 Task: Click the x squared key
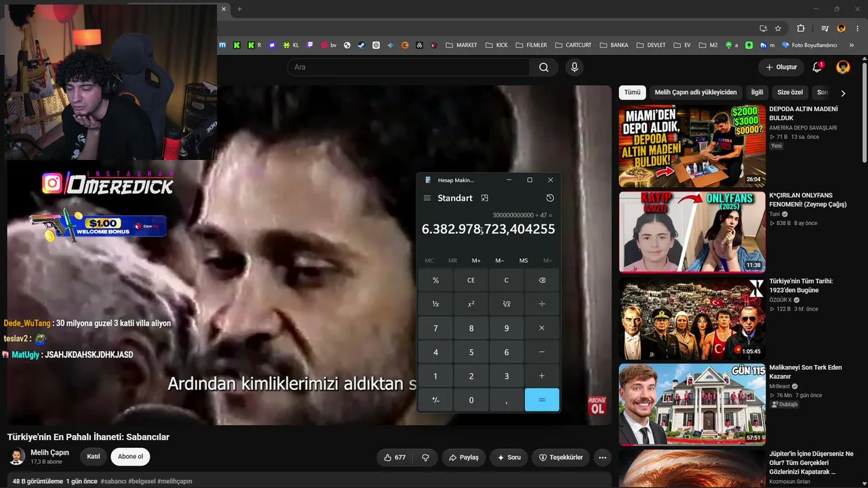pos(471,304)
